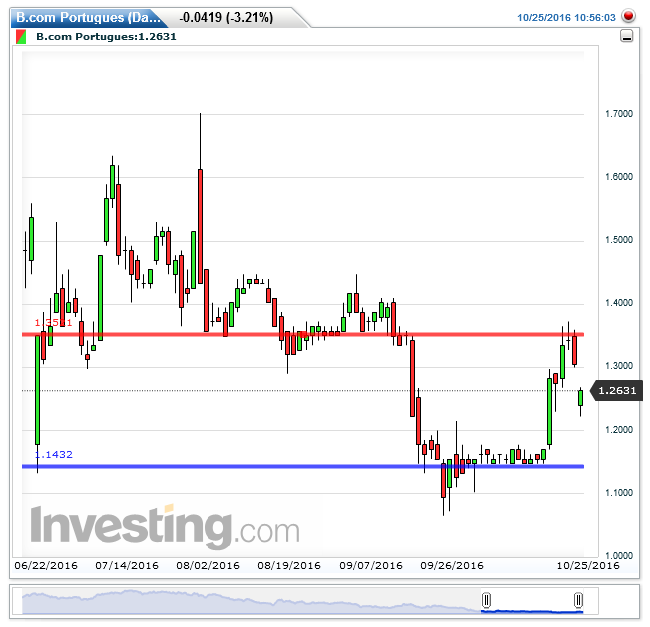The image size is (650, 627).
Task: Click the blue 1.1432 support value label
Action: click(x=53, y=455)
